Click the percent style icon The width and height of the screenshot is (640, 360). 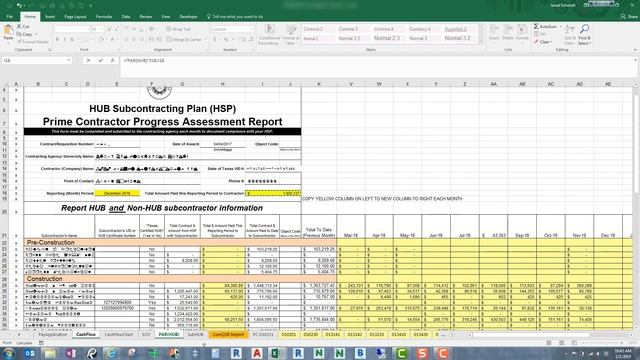tap(226, 40)
